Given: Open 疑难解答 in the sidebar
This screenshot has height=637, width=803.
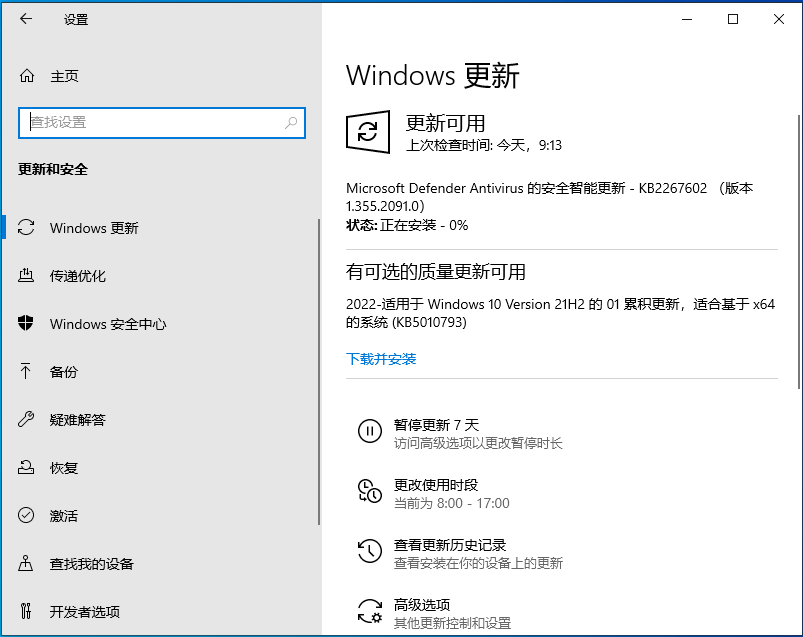Looking at the screenshot, I should coord(78,420).
